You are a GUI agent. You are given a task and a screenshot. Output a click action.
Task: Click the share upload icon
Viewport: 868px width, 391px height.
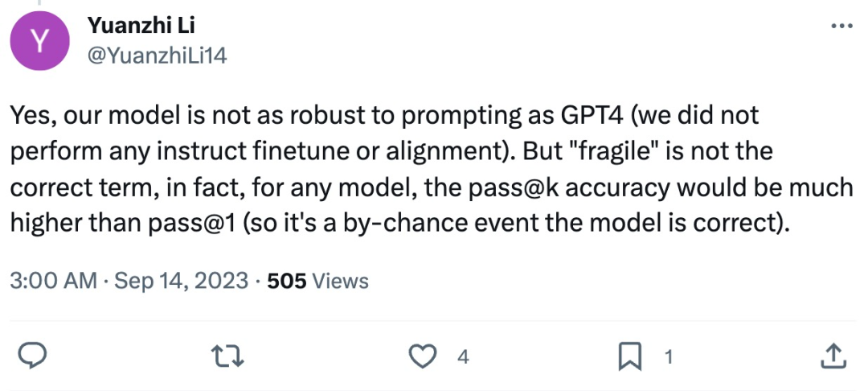pyautogui.click(x=833, y=356)
